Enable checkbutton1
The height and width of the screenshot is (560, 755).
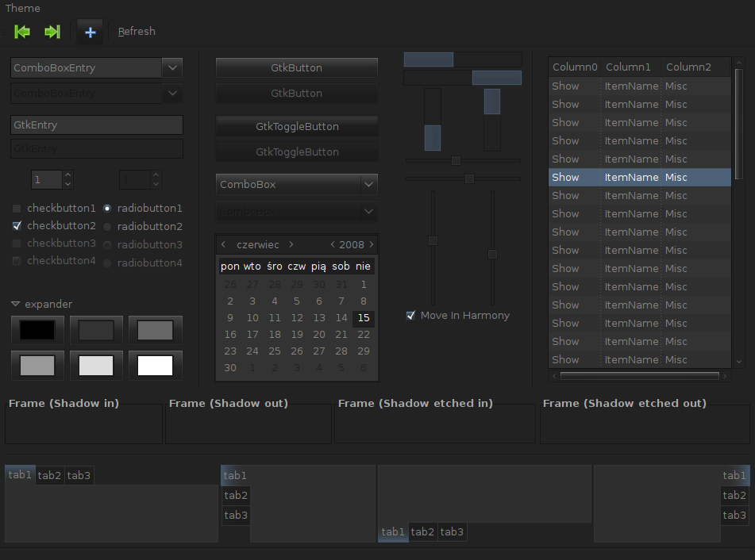click(17, 209)
